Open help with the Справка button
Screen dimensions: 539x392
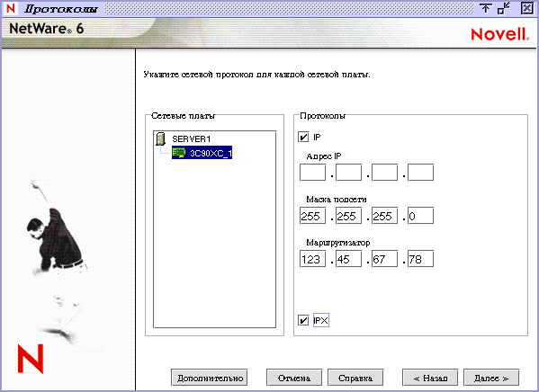(x=355, y=378)
